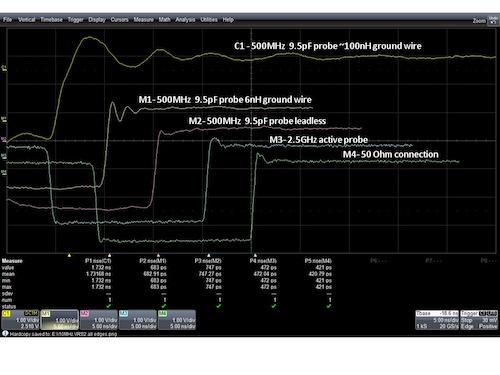This screenshot has height=375, width=500.
Task: Open the Trigger descriptor box
Action: point(479,320)
